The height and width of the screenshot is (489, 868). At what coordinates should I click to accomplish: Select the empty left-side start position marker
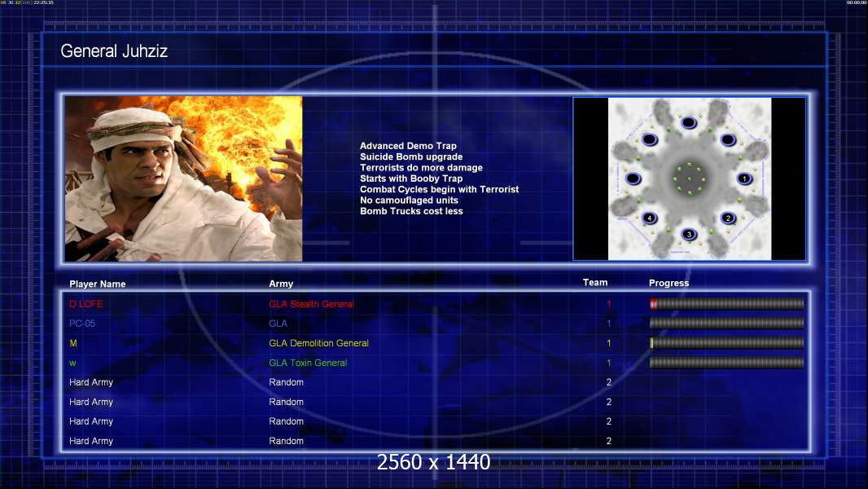(633, 178)
